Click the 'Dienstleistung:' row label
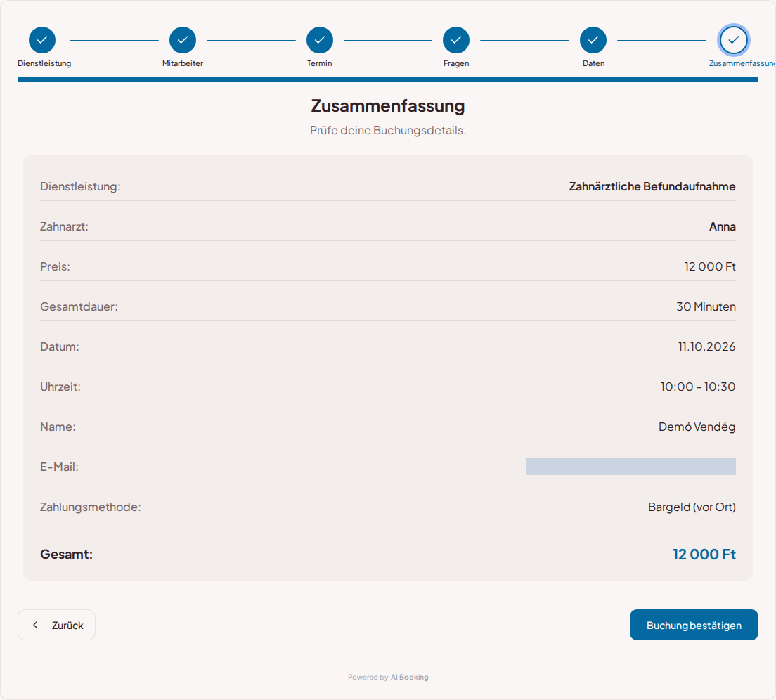This screenshot has width=776, height=700. pyautogui.click(x=80, y=186)
